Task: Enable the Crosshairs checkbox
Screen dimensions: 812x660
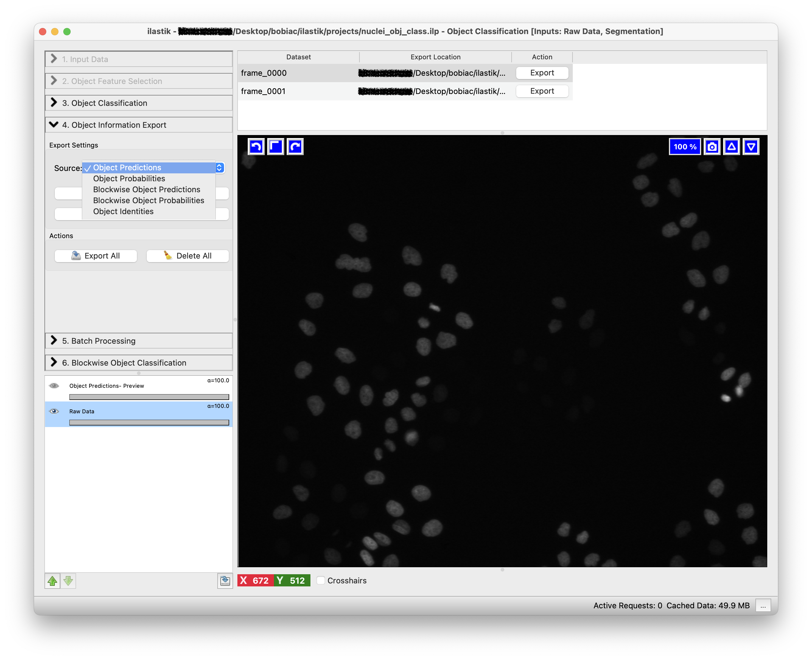Action: pyautogui.click(x=321, y=581)
